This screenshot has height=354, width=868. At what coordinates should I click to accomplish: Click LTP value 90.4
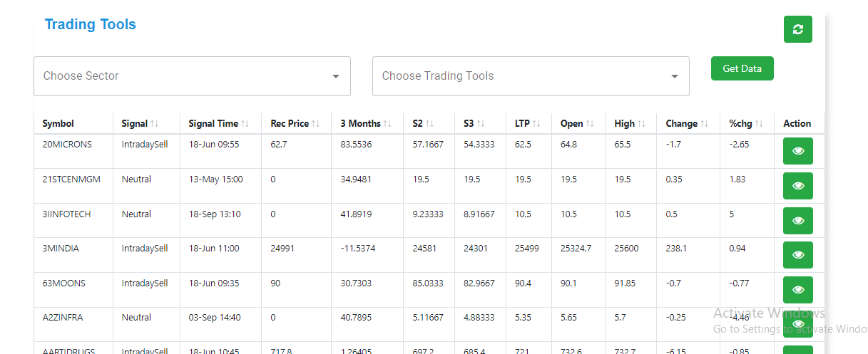(x=523, y=283)
